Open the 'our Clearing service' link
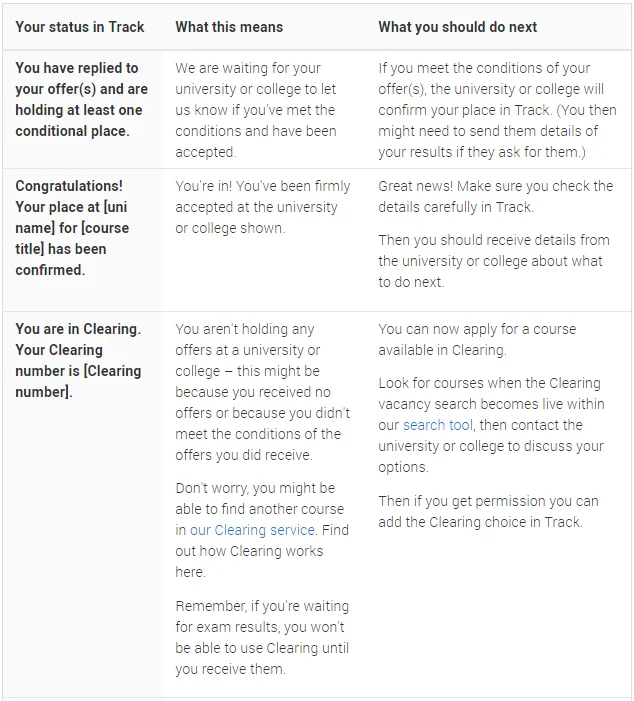Image resolution: width=634 pixels, height=701 pixels. pos(252,530)
